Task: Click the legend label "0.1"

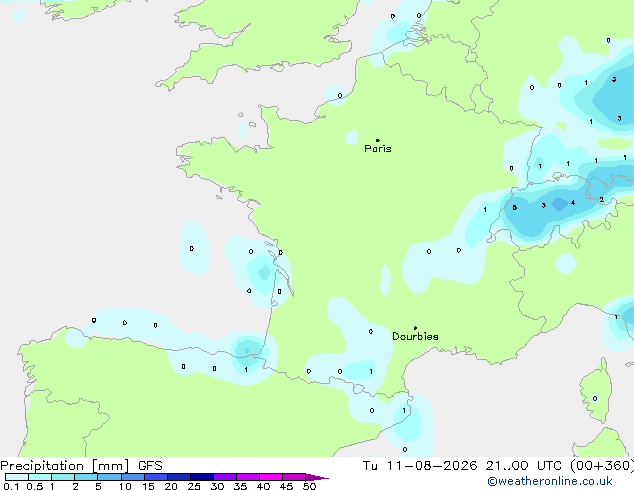Action: click(x=11, y=486)
